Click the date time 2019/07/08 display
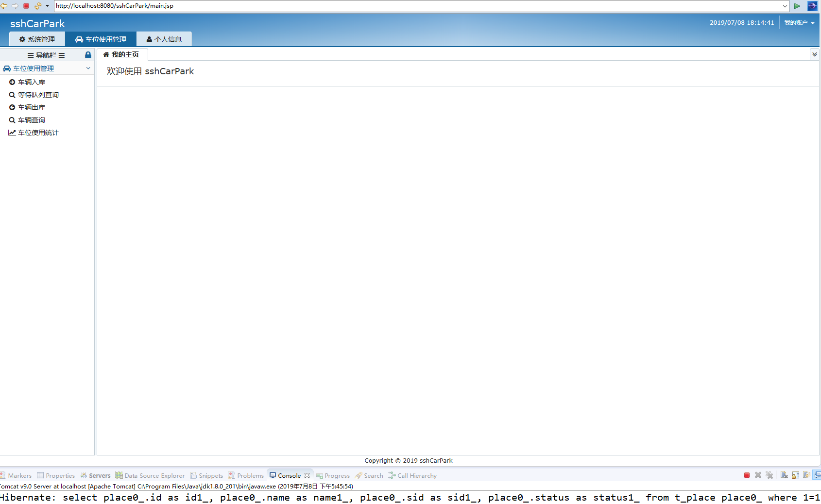This screenshot has width=821, height=504. [742, 23]
